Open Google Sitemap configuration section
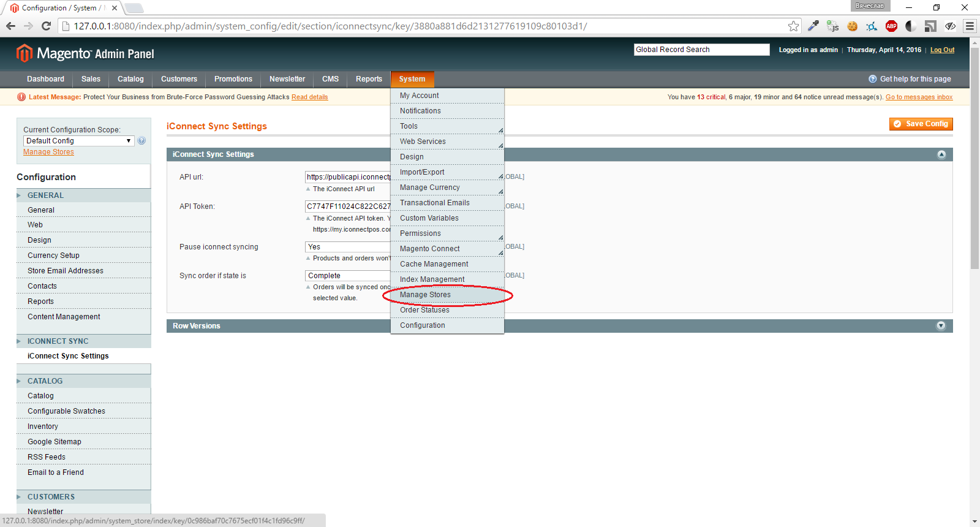980x527 pixels. pyautogui.click(x=83, y=442)
